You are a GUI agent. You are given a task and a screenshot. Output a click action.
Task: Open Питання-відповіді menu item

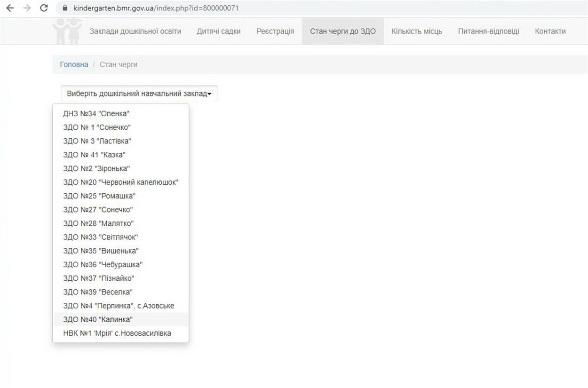(489, 32)
